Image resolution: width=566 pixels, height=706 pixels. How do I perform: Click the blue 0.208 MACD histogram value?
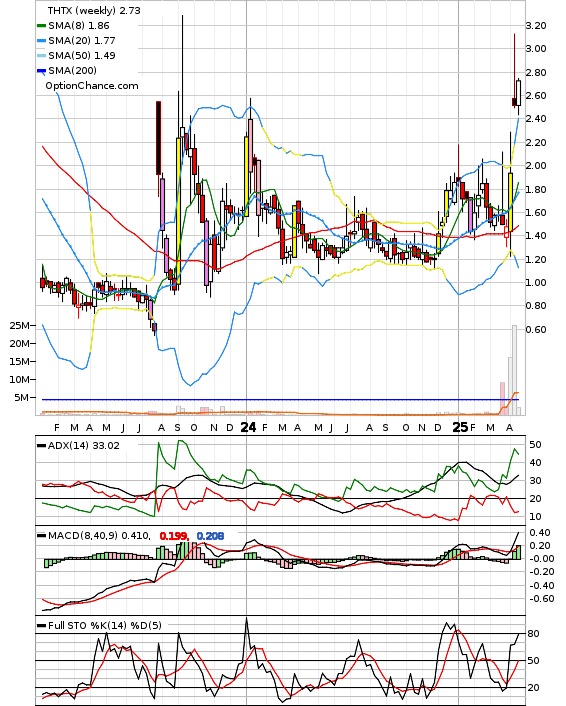pos(210,536)
